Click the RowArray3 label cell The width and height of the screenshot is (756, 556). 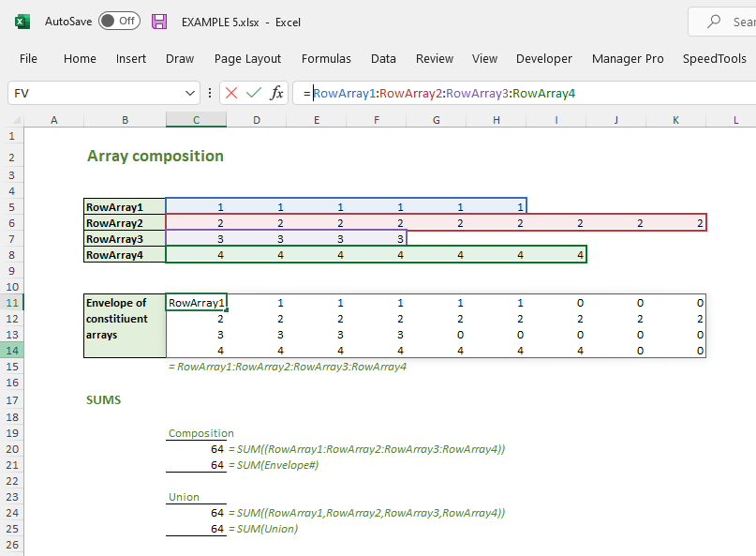pos(125,238)
